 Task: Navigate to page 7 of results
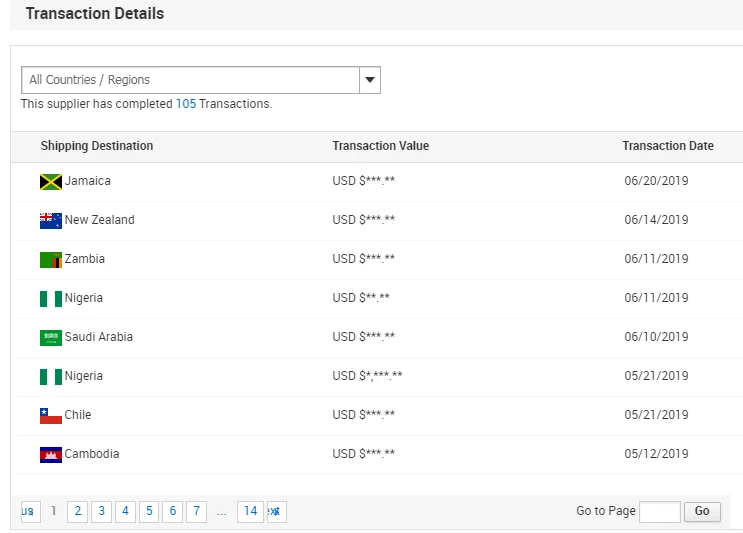197,511
